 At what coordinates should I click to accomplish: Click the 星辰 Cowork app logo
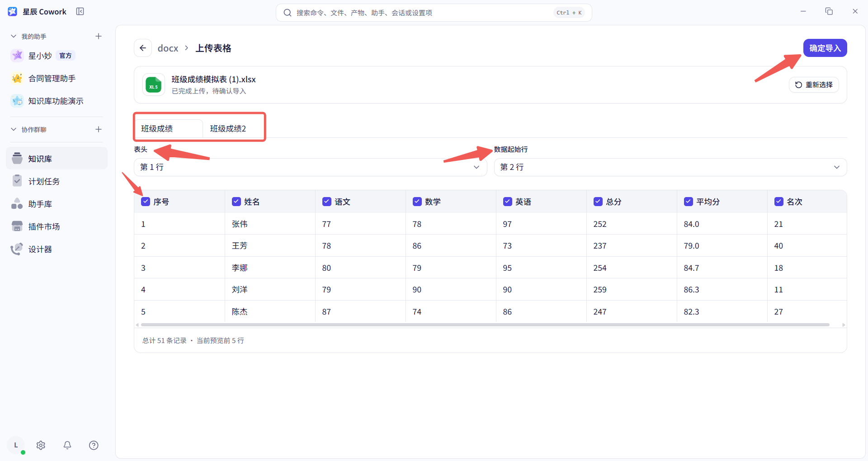(13, 12)
